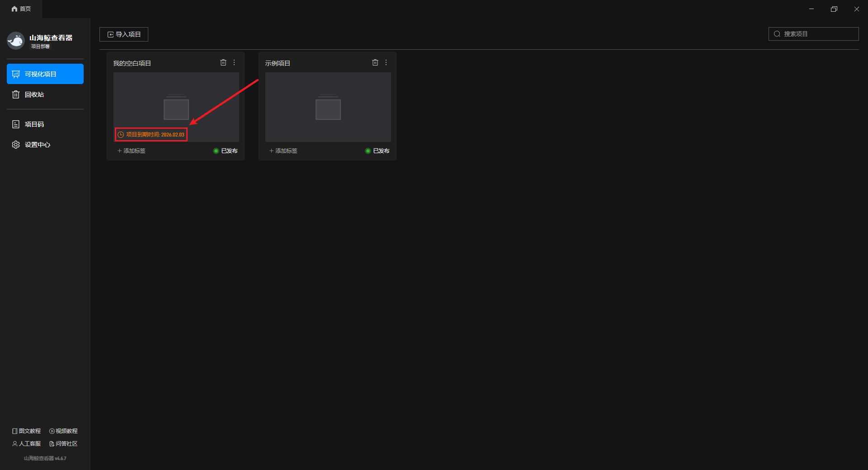
Task: Expand the 示例项目 three-dot menu
Action: coord(386,63)
